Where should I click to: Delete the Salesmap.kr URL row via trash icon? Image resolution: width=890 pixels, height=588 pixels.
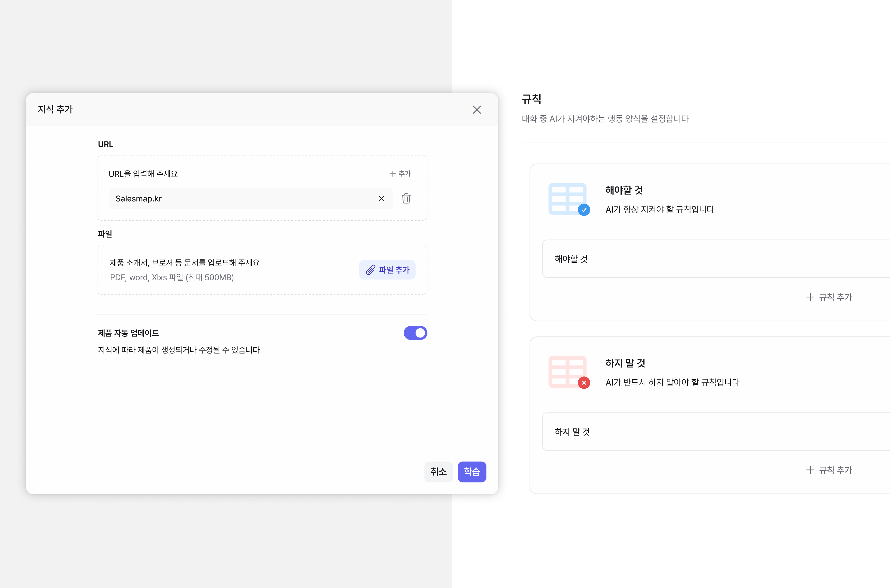coord(406,198)
